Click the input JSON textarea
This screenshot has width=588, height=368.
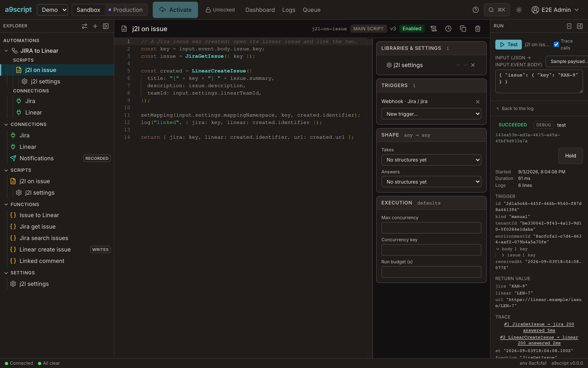click(x=539, y=81)
